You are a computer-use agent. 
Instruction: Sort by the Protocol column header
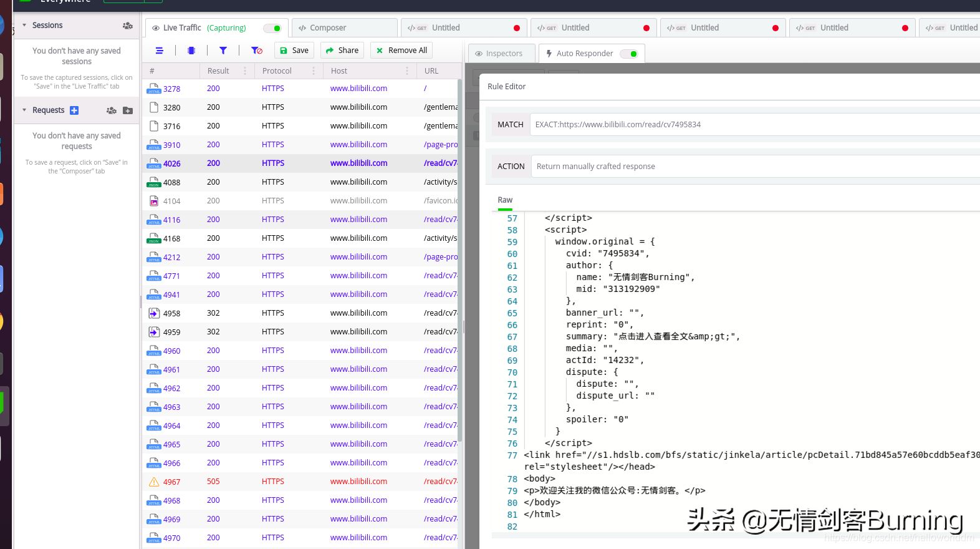click(x=277, y=71)
